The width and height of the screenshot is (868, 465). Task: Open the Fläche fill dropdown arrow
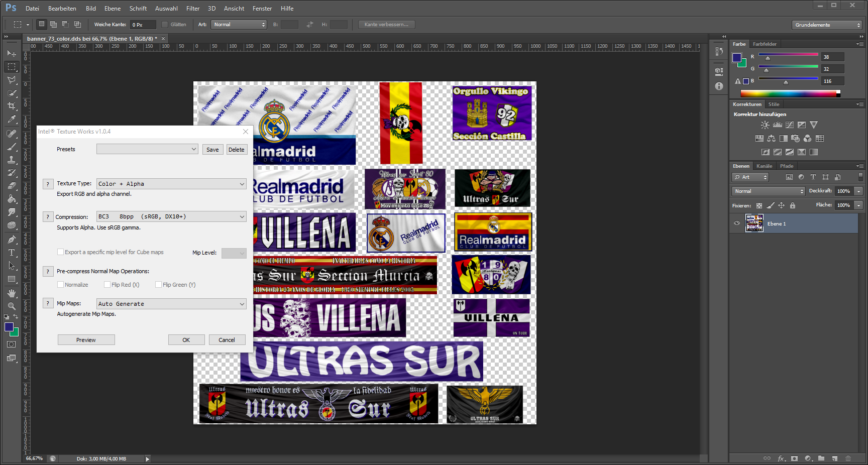[x=859, y=205]
